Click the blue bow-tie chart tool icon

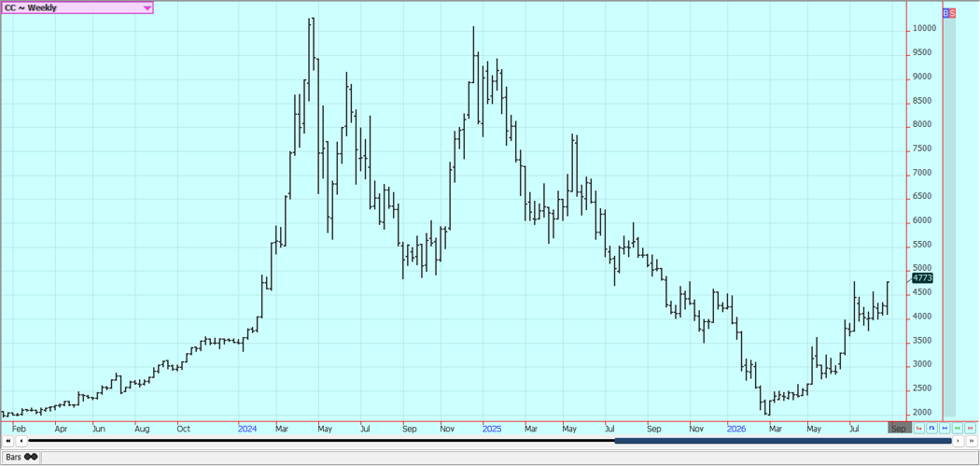click(x=945, y=429)
